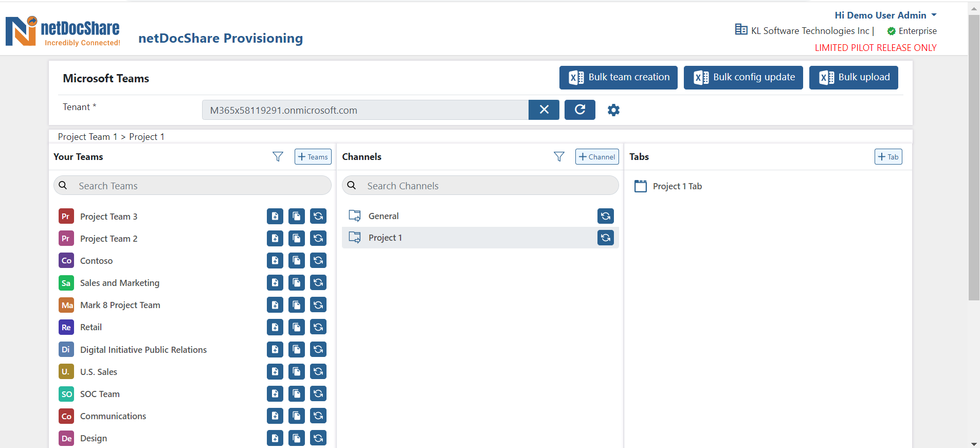Click add-document icon for Project Team 3
The width and height of the screenshot is (980, 448).
pyautogui.click(x=275, y=216)
